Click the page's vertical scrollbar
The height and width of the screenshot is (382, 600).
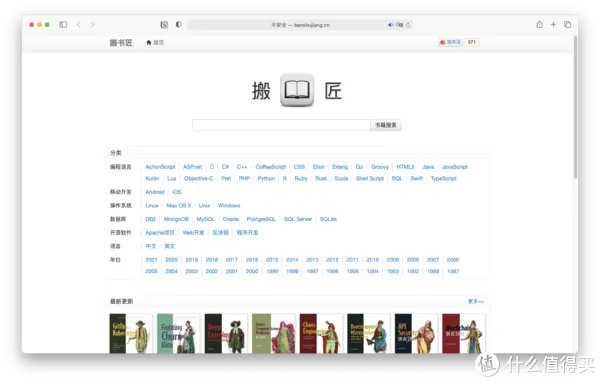point(575,107)
